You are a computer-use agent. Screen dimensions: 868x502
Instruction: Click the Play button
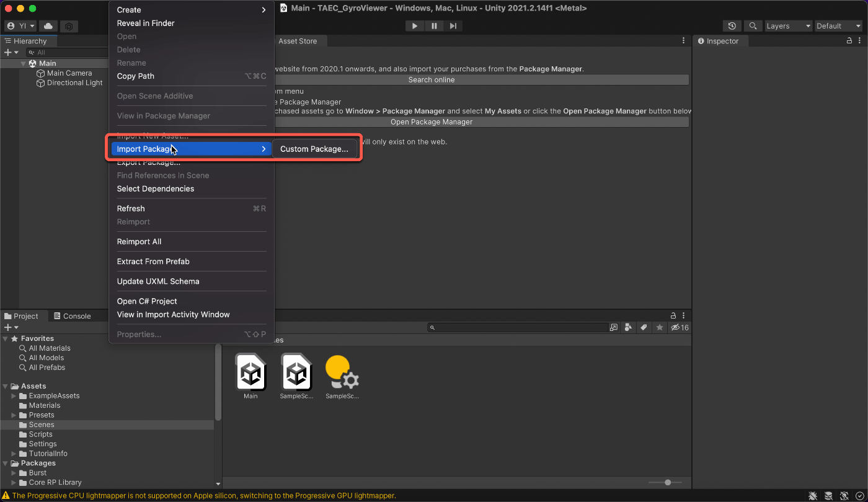(x=415, y=26)
